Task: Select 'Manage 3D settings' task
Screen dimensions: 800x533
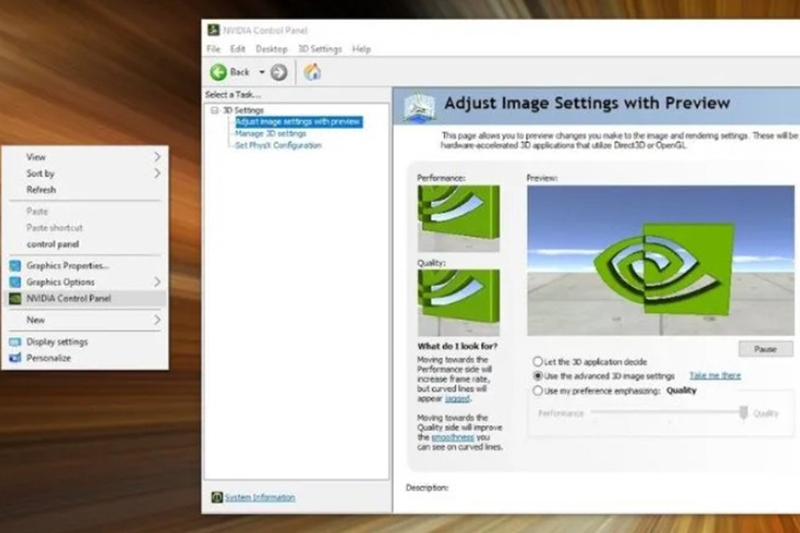Action: [270, 134]
